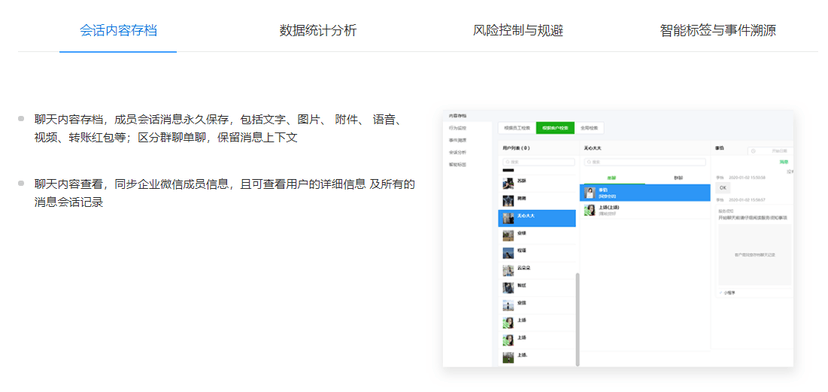Click the avatar next to 云朵朵
The width and height of the screenshot is (828, 392).
(x=508, y=270)
